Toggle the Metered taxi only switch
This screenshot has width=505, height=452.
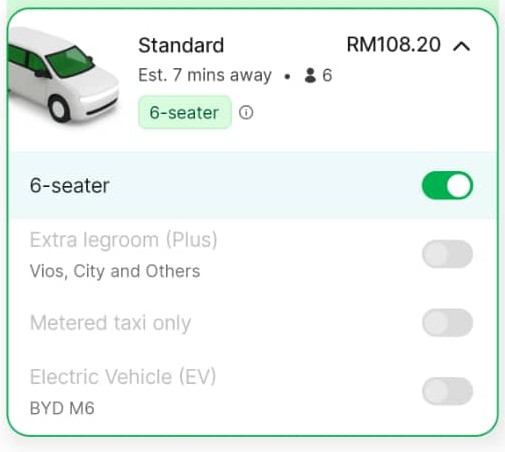click(447, 322)
